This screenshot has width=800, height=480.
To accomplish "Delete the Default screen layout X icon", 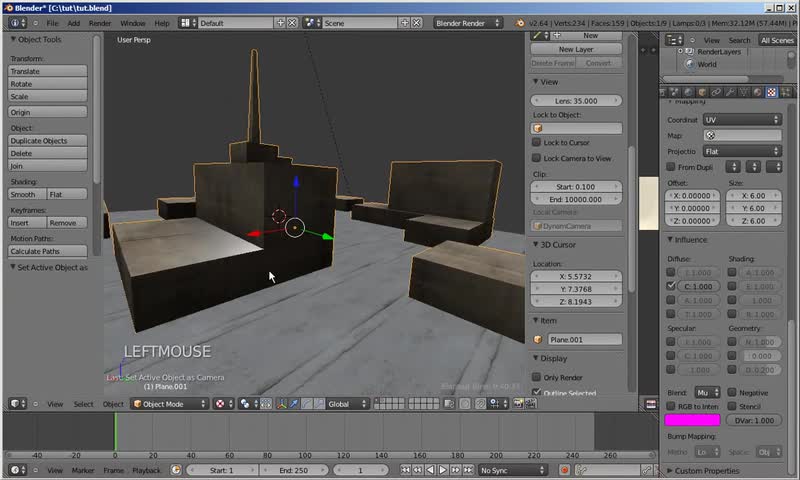I will [x=292, y=23].
